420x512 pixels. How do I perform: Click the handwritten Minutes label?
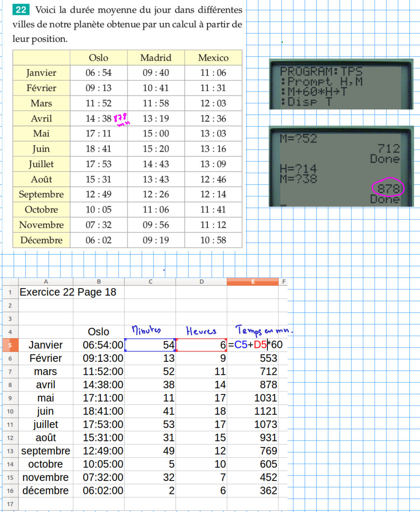(146, 330)
